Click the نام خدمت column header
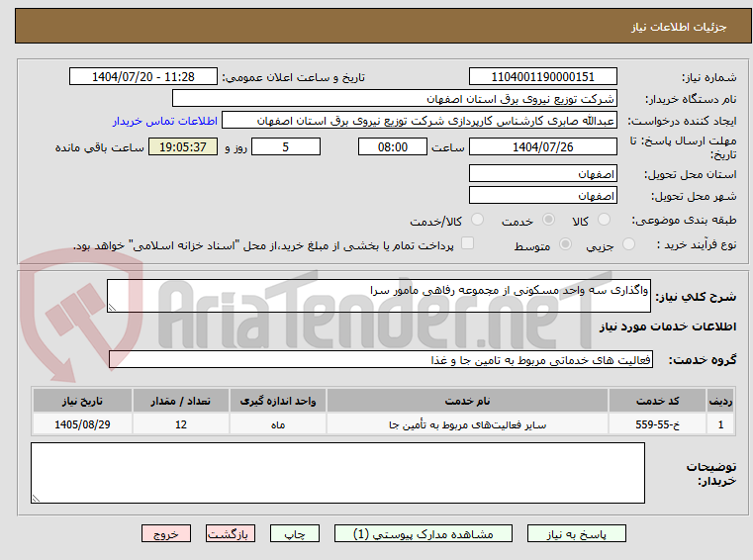The width and height of the screenshot is (753, 560). coord(467,401)
